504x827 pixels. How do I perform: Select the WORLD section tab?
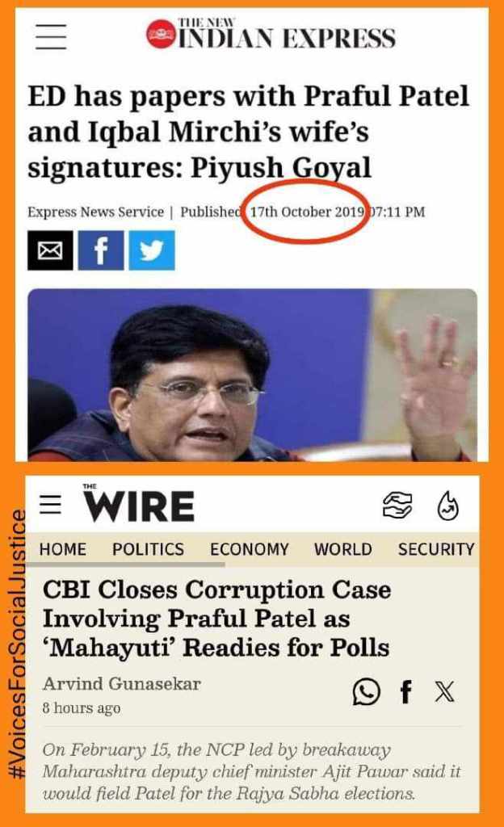tap(343, 549)
